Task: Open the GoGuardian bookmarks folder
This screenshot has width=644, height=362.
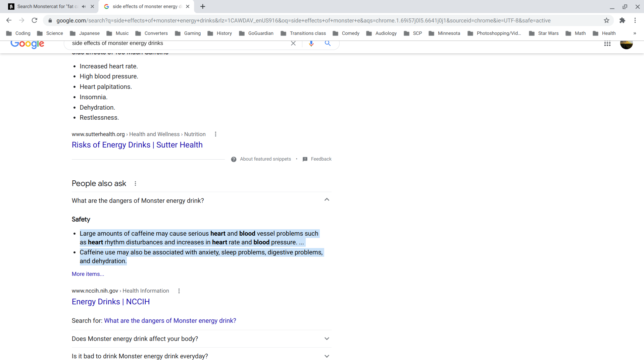Action: coord(256,33)
